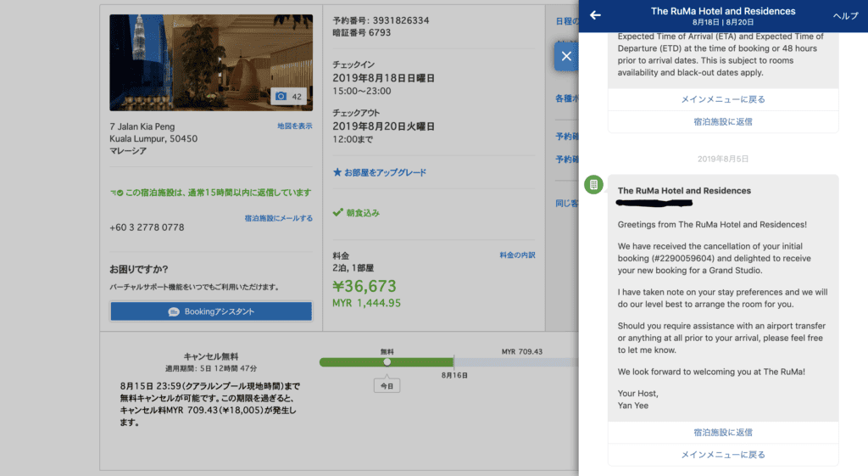Click lower 宿泊施設に返信 below Yan Yee message
The image size is (868, 476).
(x=723, y=432)
